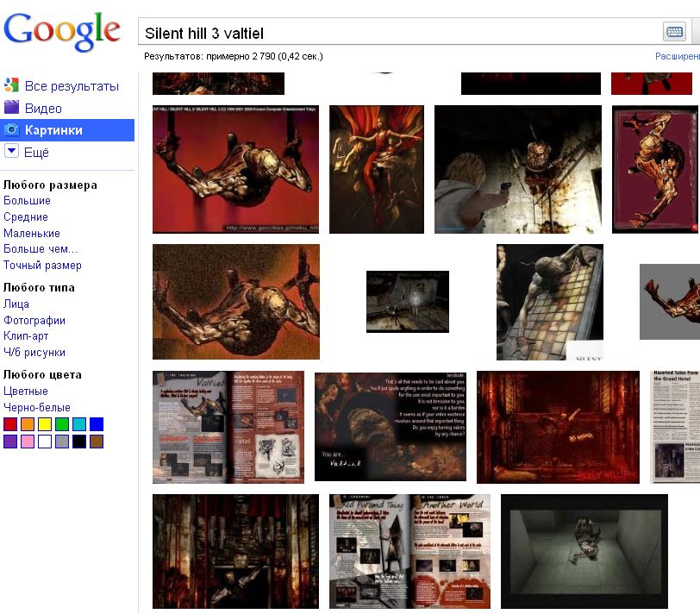Viewport: 700px width, 614px height.
Task: Click the camera icon beside 'Картинки'
Action: click(11, 130)
